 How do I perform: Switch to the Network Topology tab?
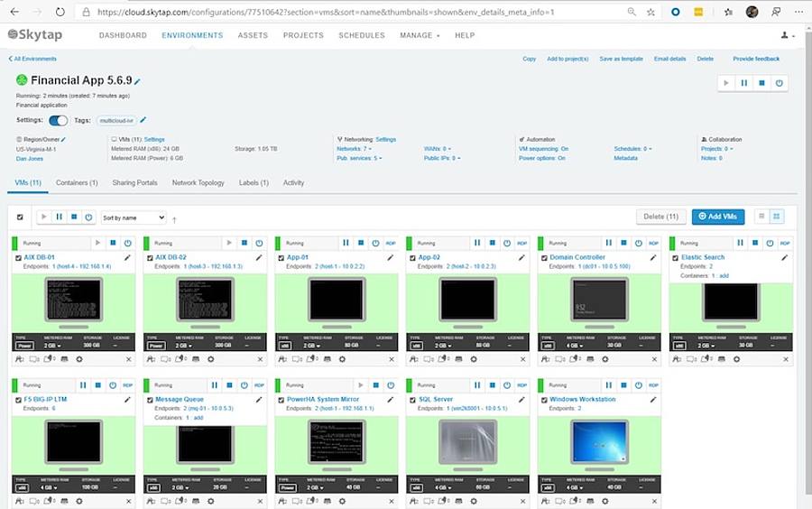click(198, 183)
